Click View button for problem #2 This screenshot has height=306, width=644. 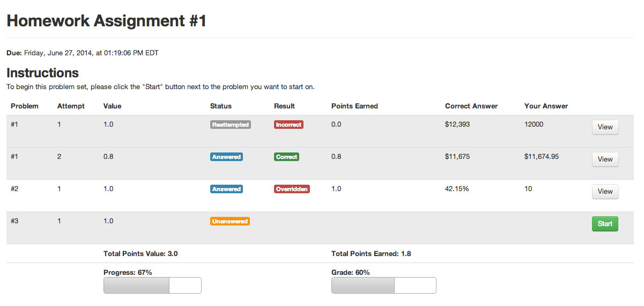605,192
